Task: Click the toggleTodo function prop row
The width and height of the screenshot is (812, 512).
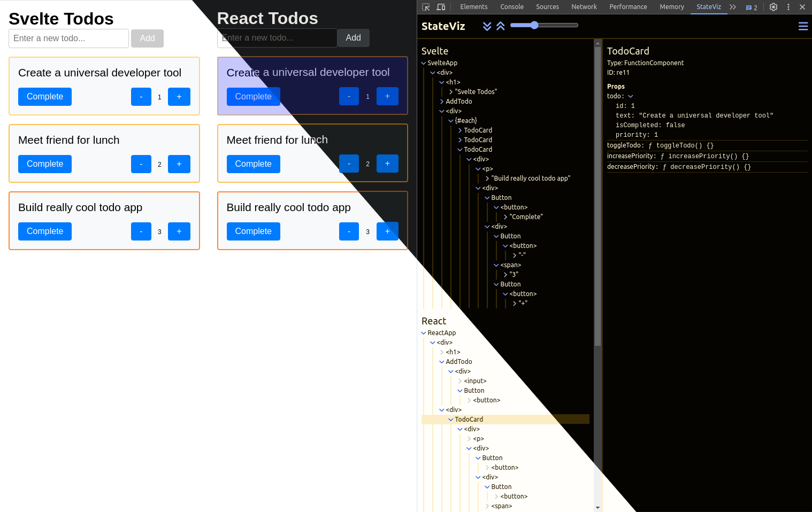Action: [707, 145]
